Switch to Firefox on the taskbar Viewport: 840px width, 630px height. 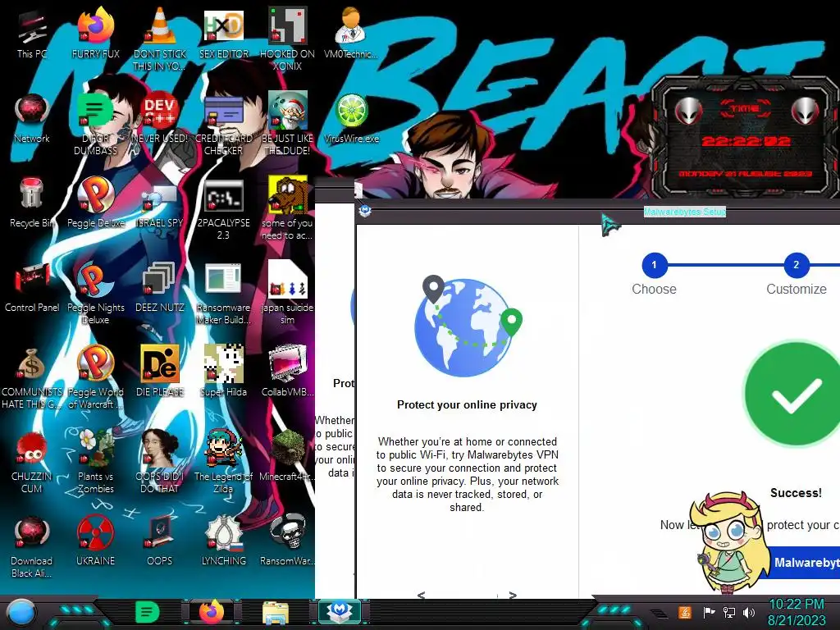(212, 612)
